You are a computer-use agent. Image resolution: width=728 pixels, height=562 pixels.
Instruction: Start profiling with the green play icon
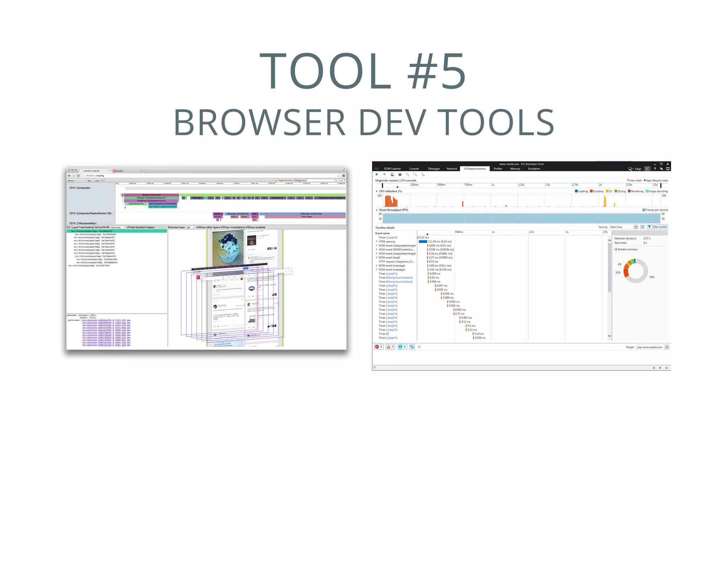click(x=377, y=174)
